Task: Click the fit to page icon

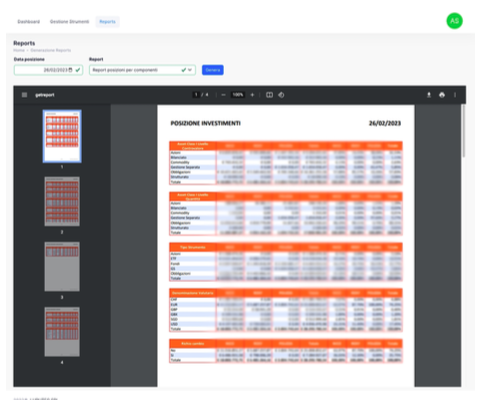Action: coord(269,95)
